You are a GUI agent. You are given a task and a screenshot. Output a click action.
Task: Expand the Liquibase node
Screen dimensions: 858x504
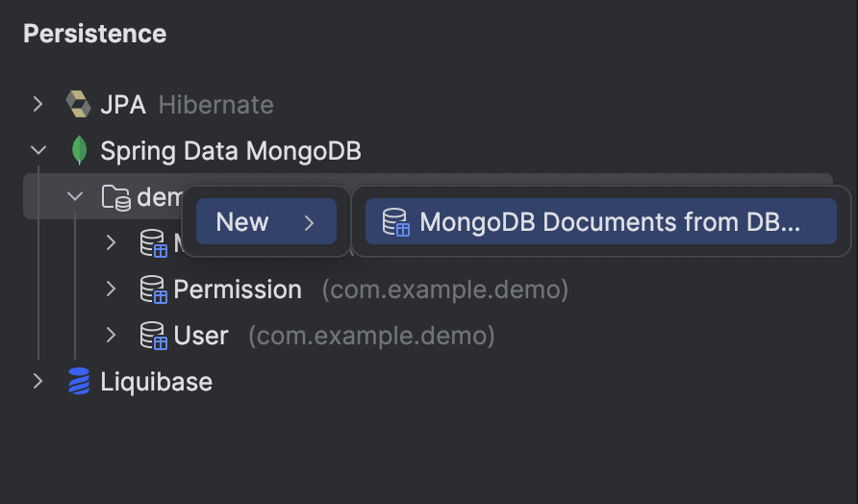click(38, 381)
